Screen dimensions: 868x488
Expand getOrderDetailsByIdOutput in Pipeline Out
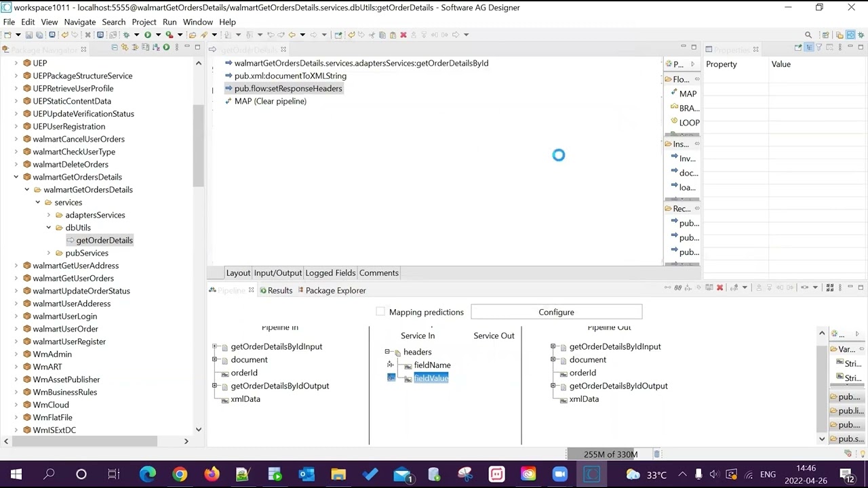pos(553,386)
